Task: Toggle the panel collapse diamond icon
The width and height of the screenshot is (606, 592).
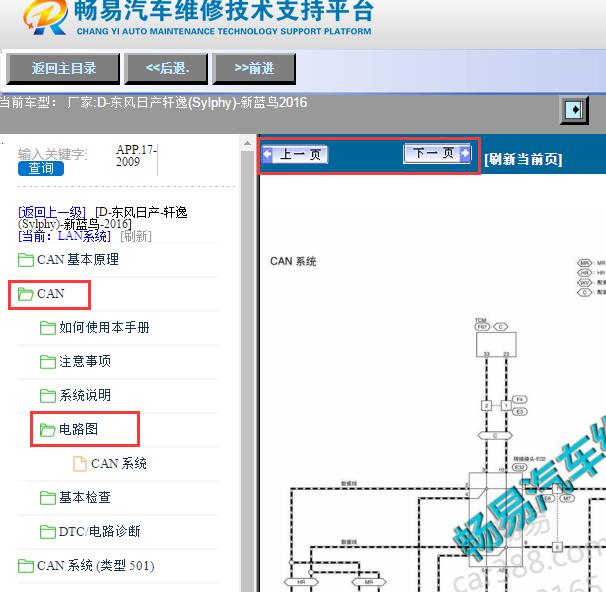Action: coord(574,110)
